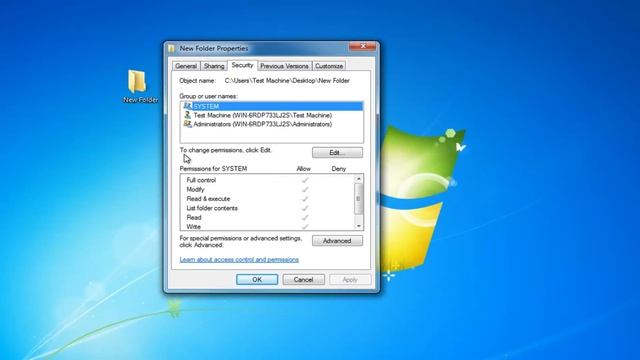This screenshot has width=640, height=360.
Task: Confirm with the OK button
Action: 257,280
